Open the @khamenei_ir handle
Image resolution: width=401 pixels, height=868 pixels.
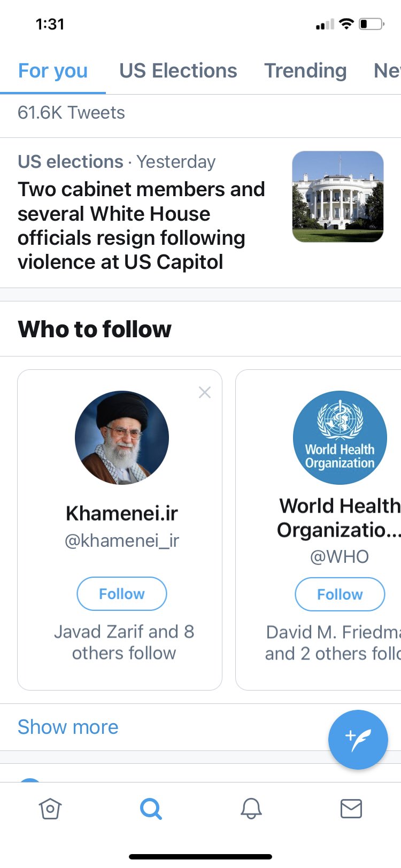pyautogui.click(x=122, y=540)
